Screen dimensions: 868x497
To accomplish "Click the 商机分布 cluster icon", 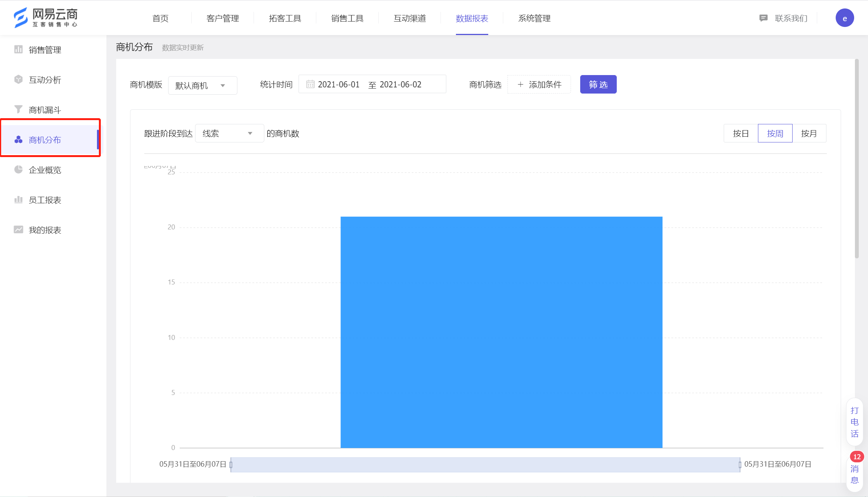I will [x=18, y=139].
